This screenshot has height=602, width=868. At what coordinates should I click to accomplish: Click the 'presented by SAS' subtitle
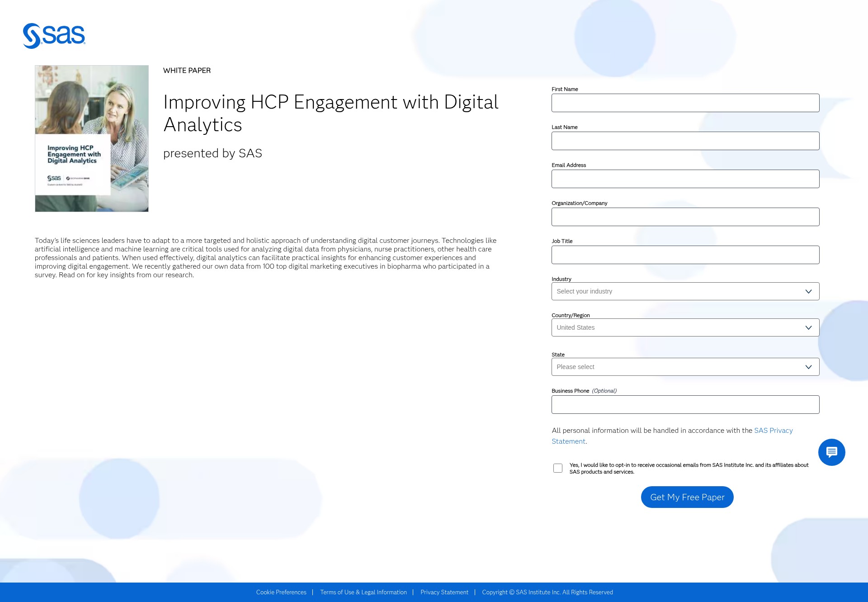212,153
